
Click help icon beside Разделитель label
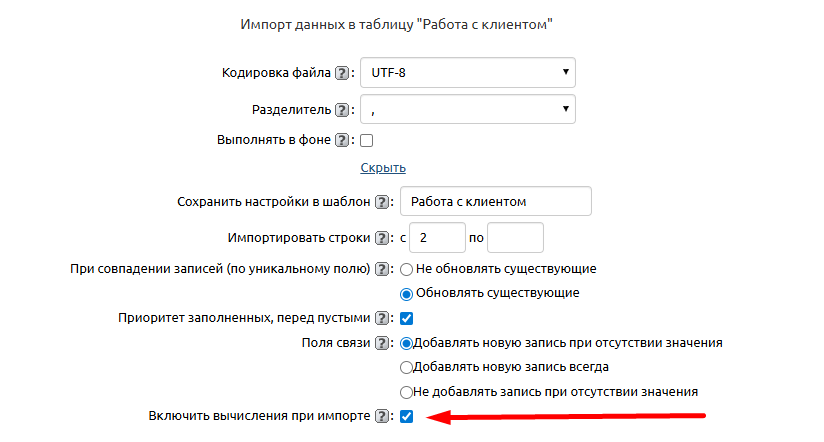pos(342,109)
